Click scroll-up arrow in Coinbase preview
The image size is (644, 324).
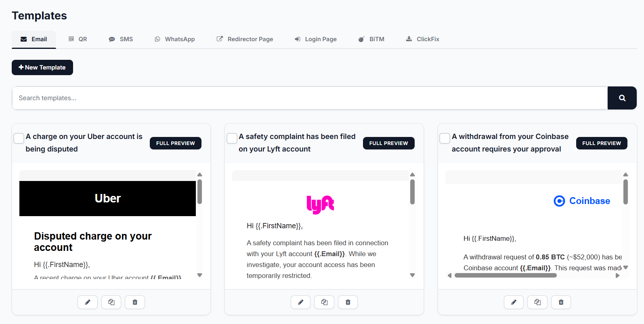[x=625, y=175]
